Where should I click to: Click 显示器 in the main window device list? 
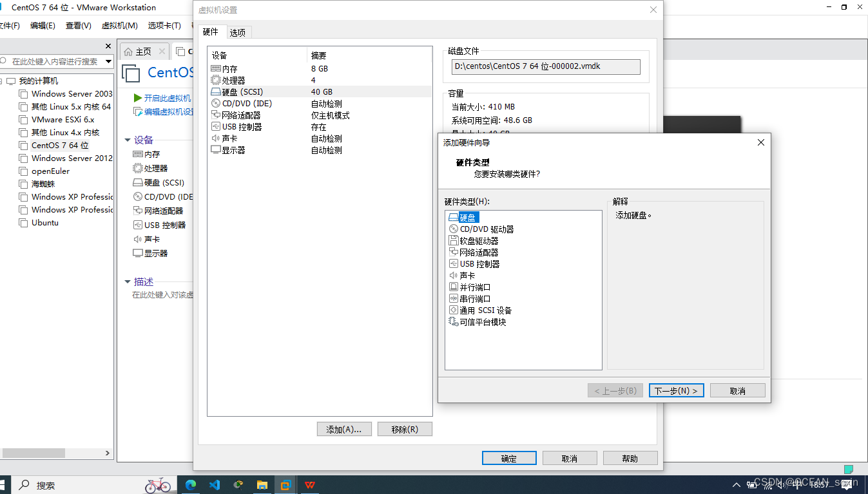[150, 253]
